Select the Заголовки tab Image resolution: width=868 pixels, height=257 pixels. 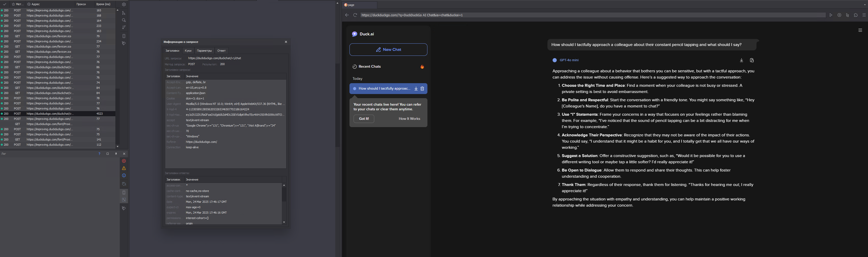pyautogui.click(x=172, y=51)
